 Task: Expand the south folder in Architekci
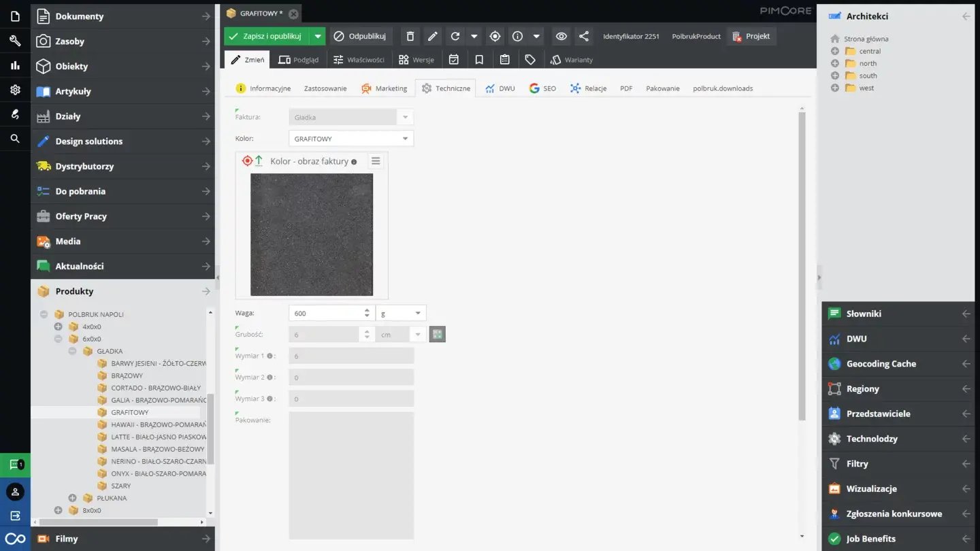pos(835,76)
